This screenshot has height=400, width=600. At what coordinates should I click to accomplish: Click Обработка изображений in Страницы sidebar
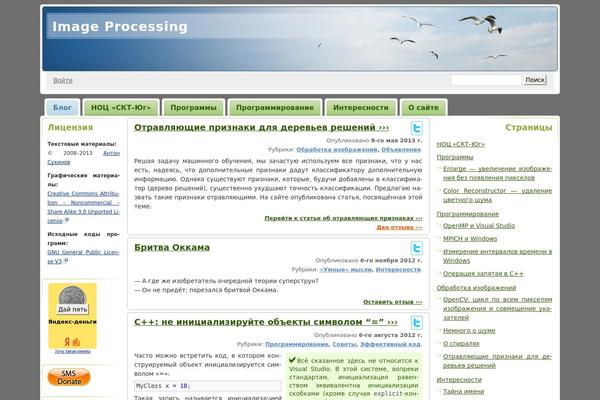click(x=476, y=288)
